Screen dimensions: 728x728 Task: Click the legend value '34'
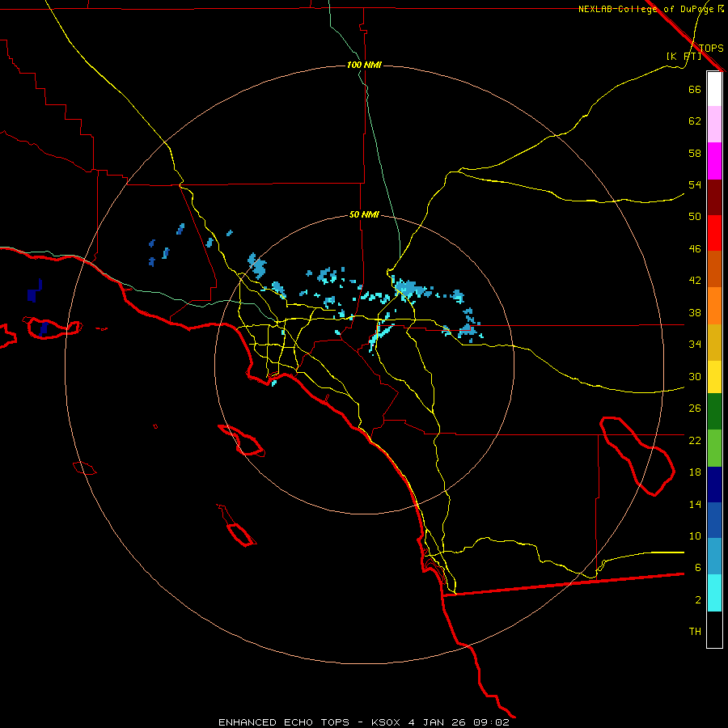[695, 345]
